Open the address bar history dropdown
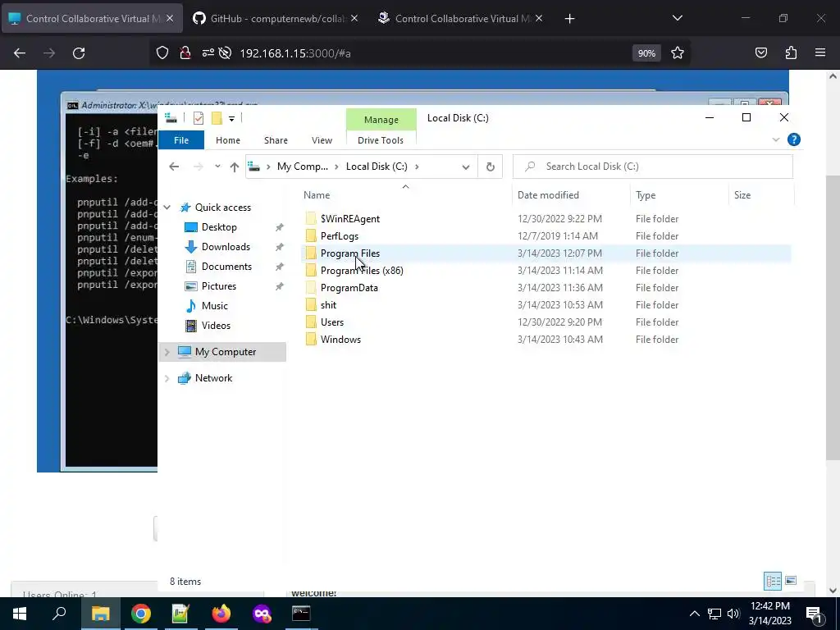The image size is (840, 630). (x=466, y=167)
